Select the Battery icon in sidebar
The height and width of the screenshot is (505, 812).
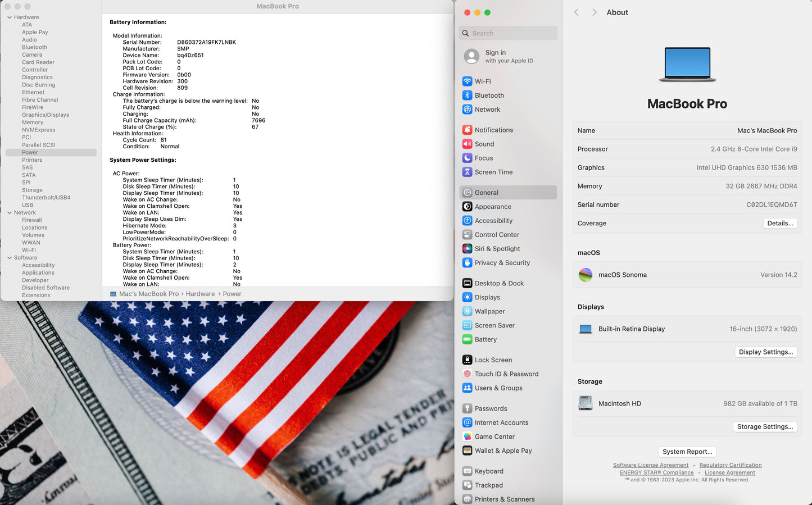[467, 339]
